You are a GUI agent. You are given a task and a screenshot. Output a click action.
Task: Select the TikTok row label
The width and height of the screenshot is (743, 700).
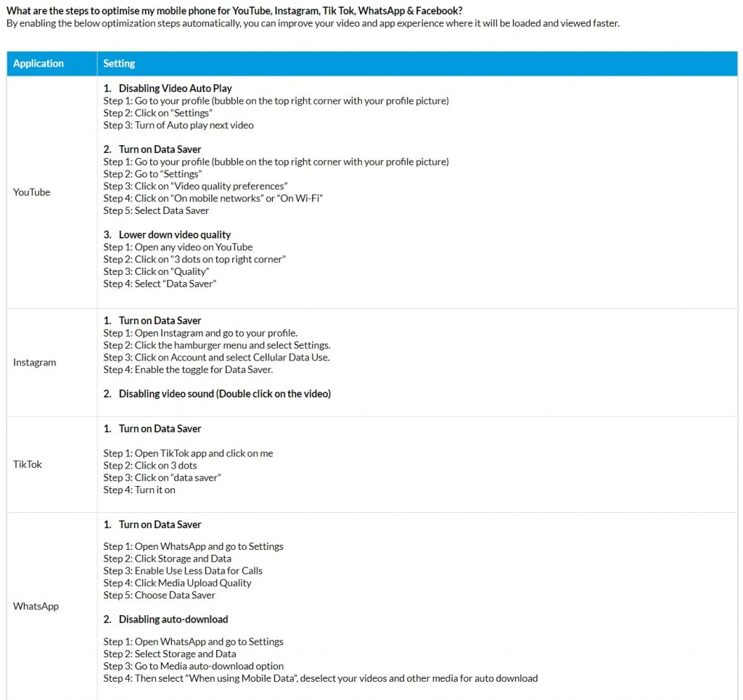pyautogui.click(x=28, y=464)
